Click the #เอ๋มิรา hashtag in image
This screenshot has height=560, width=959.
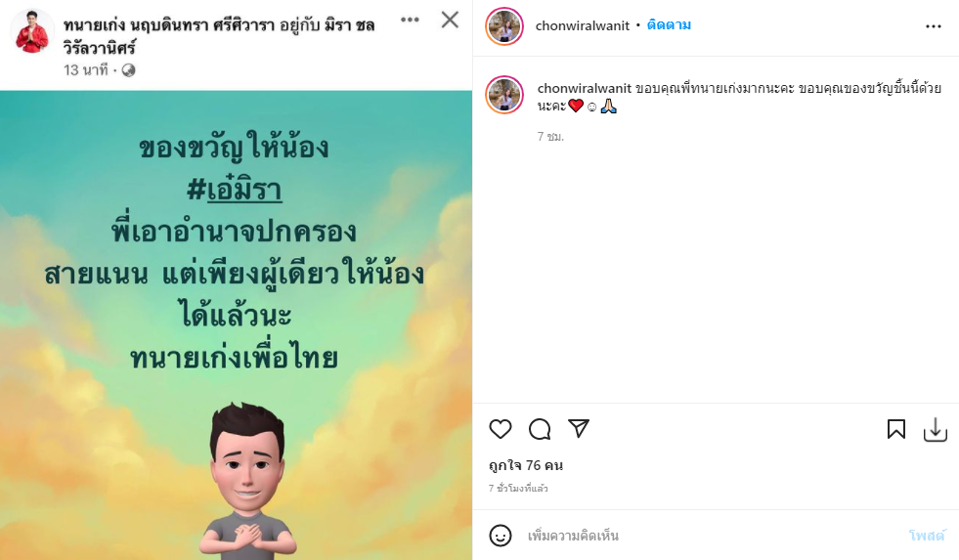(x=235, y=191)
